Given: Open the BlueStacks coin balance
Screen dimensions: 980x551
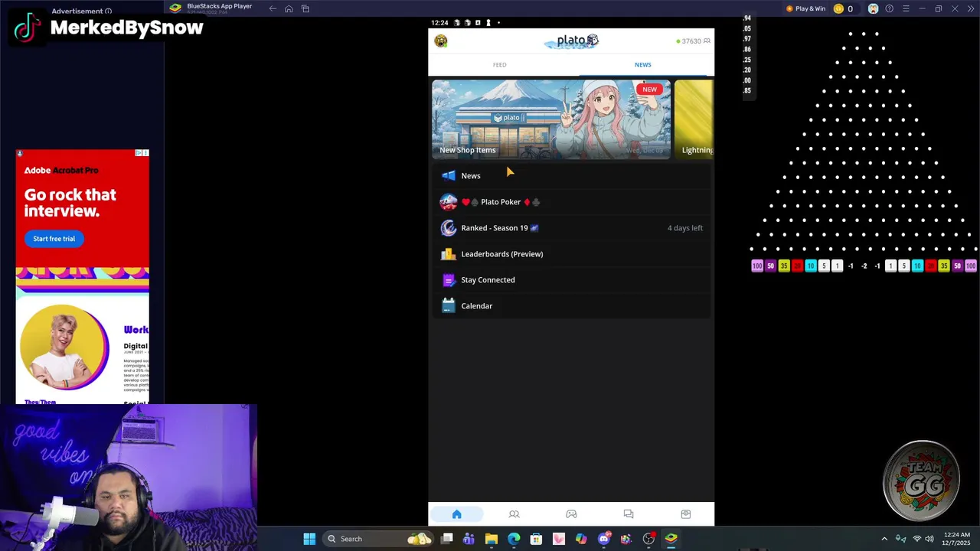Looking at the screenshot, I should (x=843, y=8).
